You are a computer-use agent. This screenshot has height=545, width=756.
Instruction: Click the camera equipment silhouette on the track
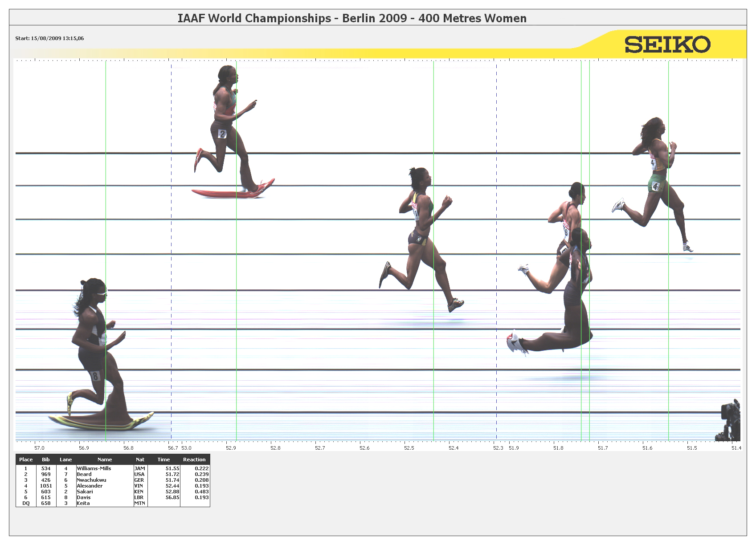tap(729, 421)
